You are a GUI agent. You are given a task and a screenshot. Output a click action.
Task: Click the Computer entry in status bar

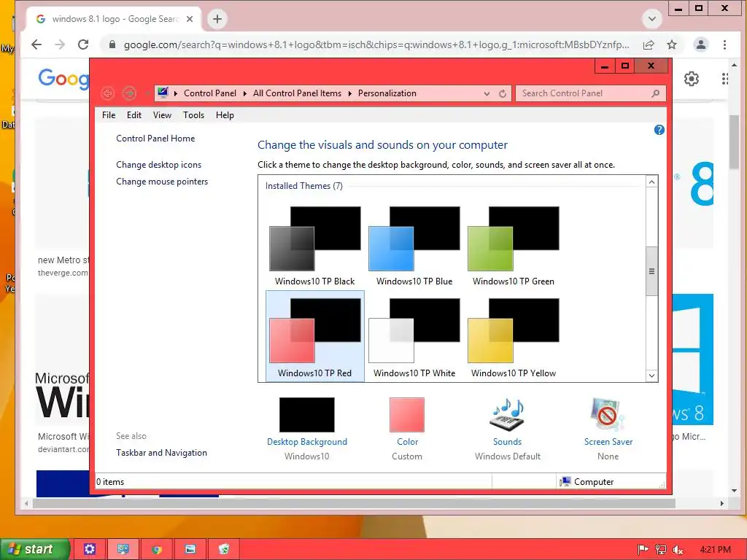(x=587, y=482)
